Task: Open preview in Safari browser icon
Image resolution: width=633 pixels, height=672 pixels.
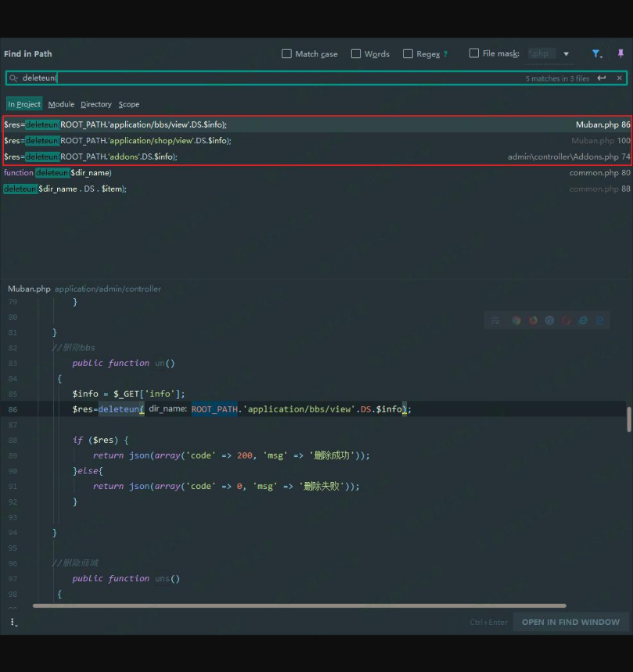Action: pos(549,320)
